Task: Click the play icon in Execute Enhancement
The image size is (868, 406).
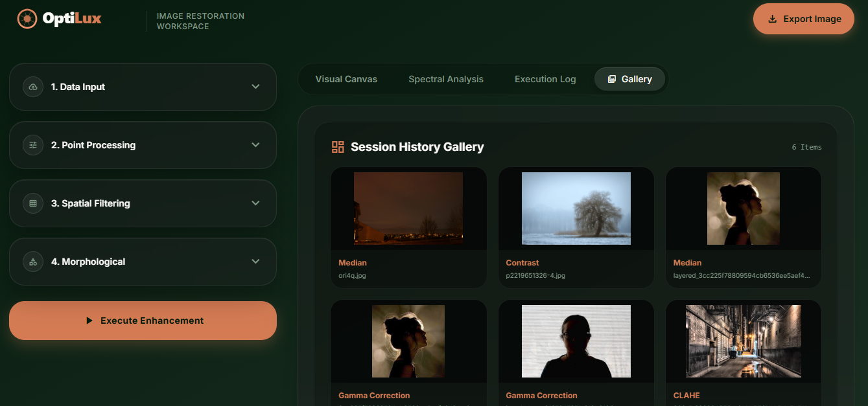Action: click(x=89, y=321)
